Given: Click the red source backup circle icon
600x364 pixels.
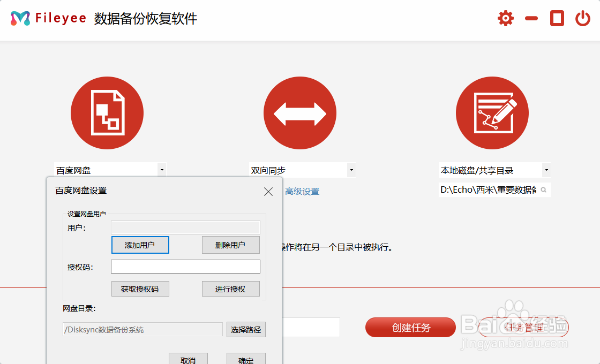Looking at the screenshot, I should [x=107, y=113].
